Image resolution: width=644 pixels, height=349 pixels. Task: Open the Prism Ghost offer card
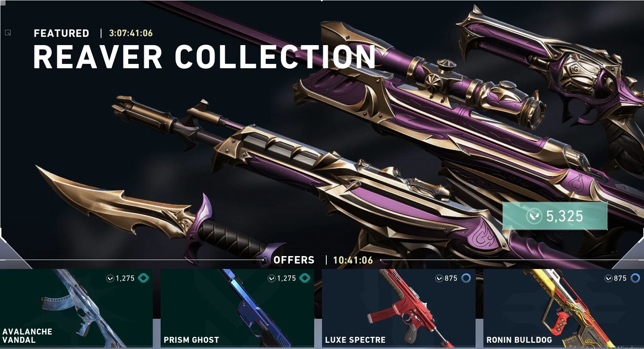coord(237,308)
